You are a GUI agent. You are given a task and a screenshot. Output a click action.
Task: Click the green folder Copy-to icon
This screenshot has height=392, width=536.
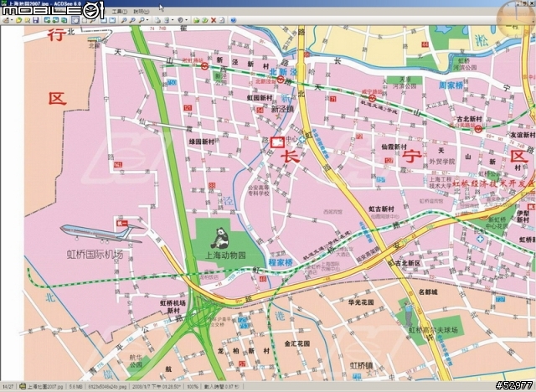[x=197, y=20]
